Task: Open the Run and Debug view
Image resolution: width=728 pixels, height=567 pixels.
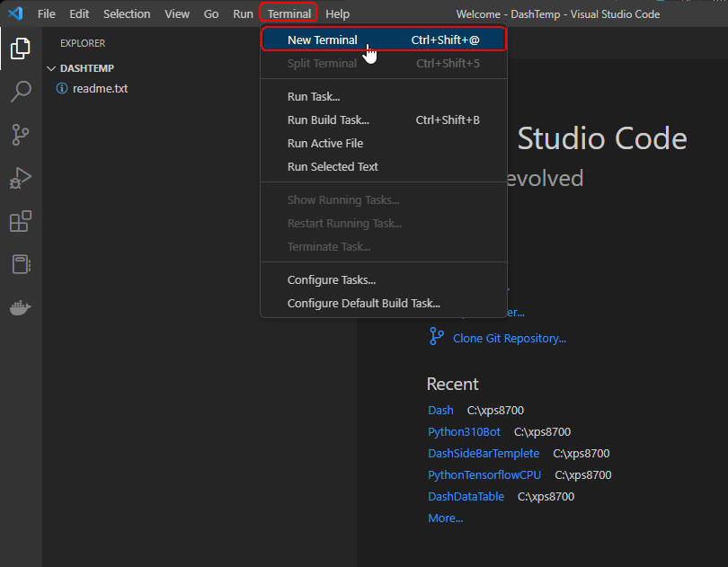Action: pyautogui.click(x=21, y=178)
